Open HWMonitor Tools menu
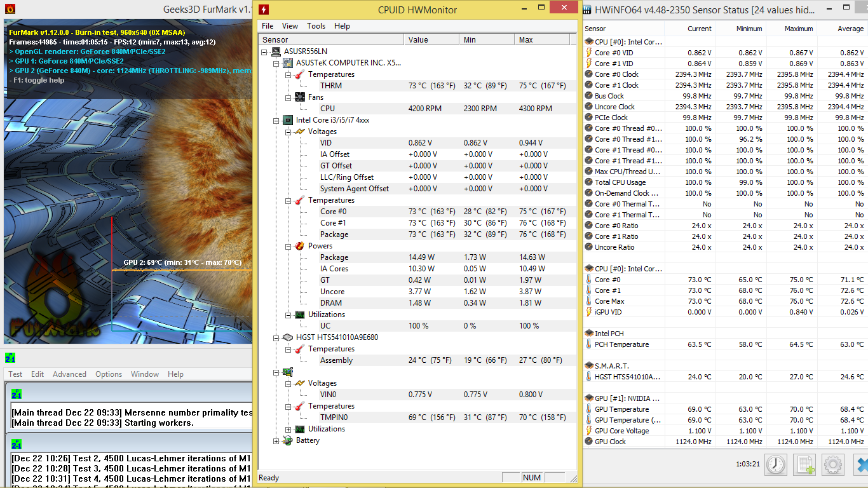The image size is (868, 488). [316, 26]
